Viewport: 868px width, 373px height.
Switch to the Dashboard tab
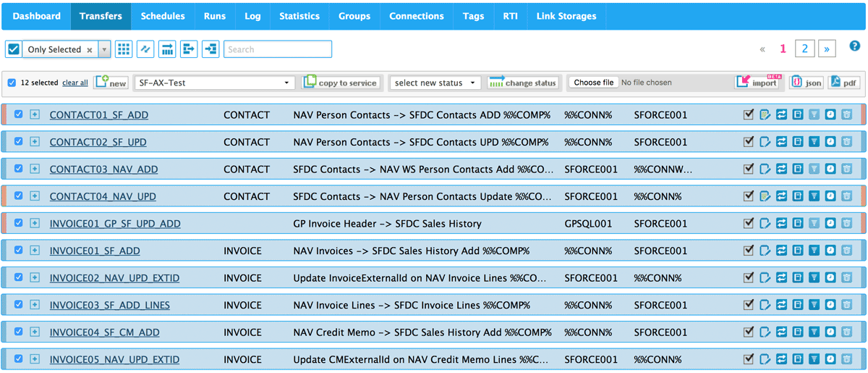click(36, 16)
